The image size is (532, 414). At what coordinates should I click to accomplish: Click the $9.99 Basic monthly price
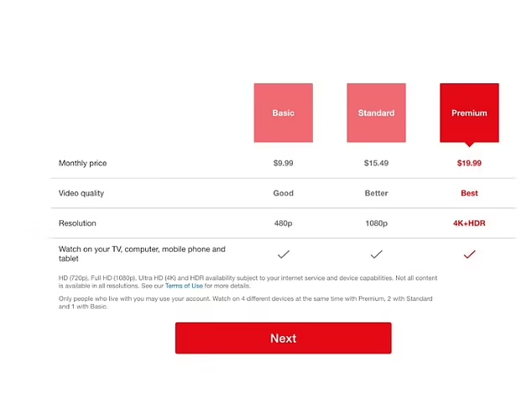[284, 163]
